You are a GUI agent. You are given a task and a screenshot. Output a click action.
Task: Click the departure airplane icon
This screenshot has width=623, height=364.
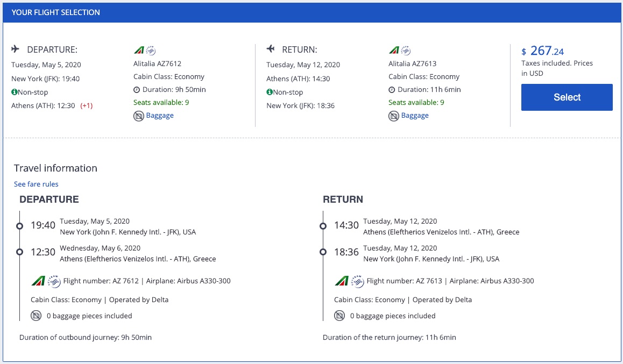tap(15, 48)
